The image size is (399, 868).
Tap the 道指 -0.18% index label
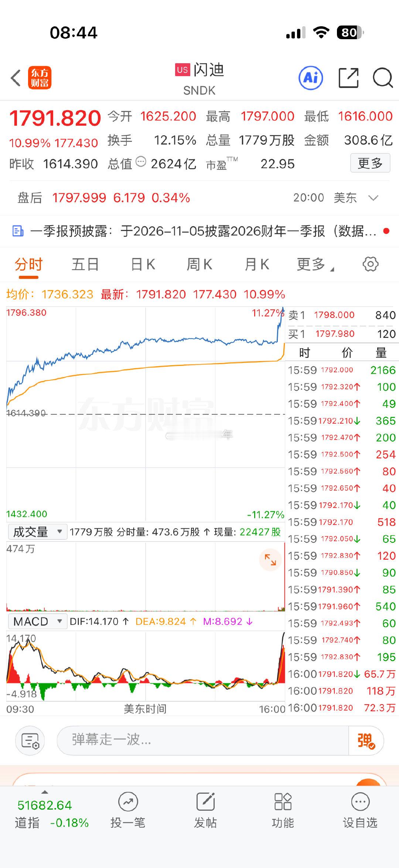click(52, 823)
